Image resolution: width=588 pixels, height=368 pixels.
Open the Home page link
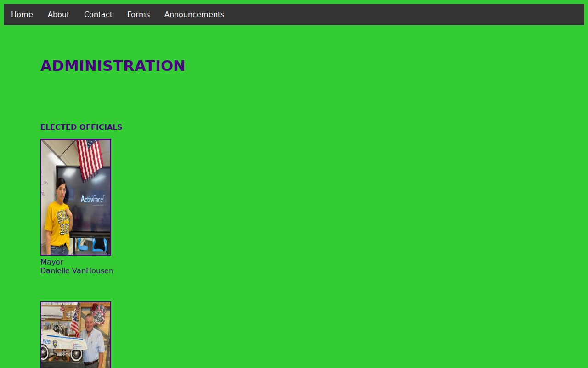[x=22, y=14]
